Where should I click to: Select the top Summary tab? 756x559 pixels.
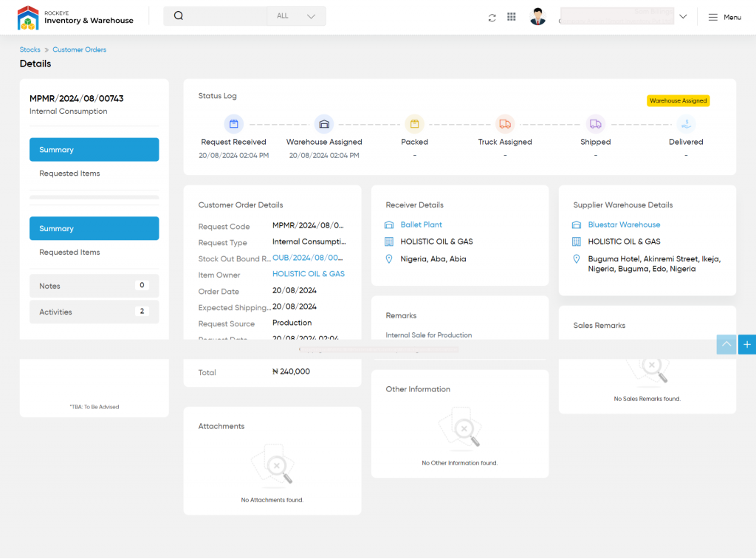point(94,150)
